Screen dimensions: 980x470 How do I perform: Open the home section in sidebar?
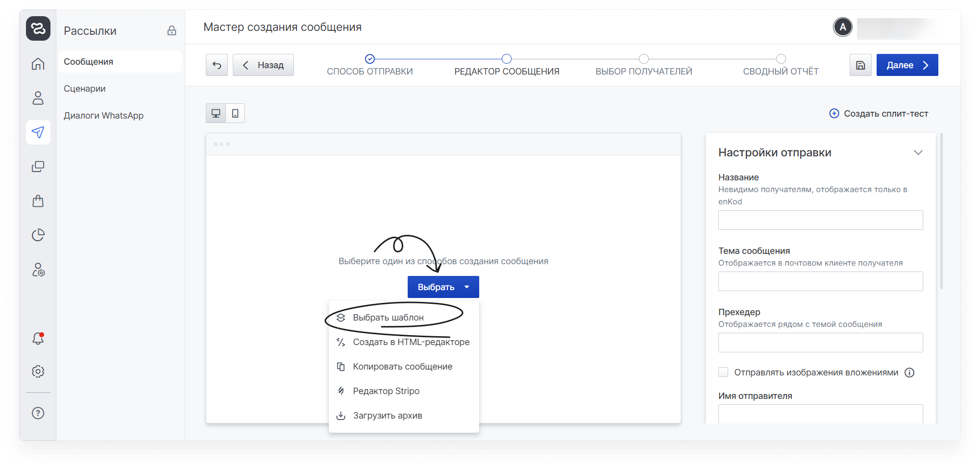click(x=38, y=64)
